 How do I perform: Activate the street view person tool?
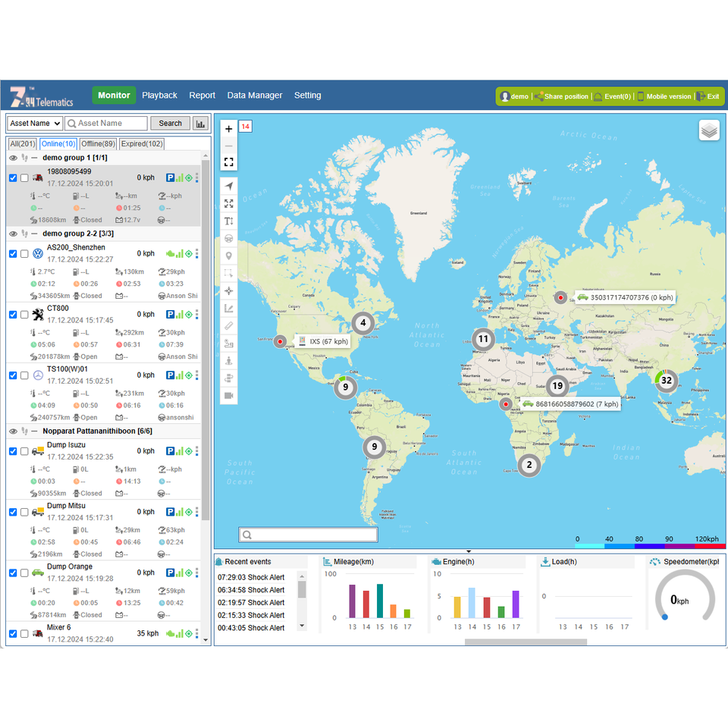228,361
